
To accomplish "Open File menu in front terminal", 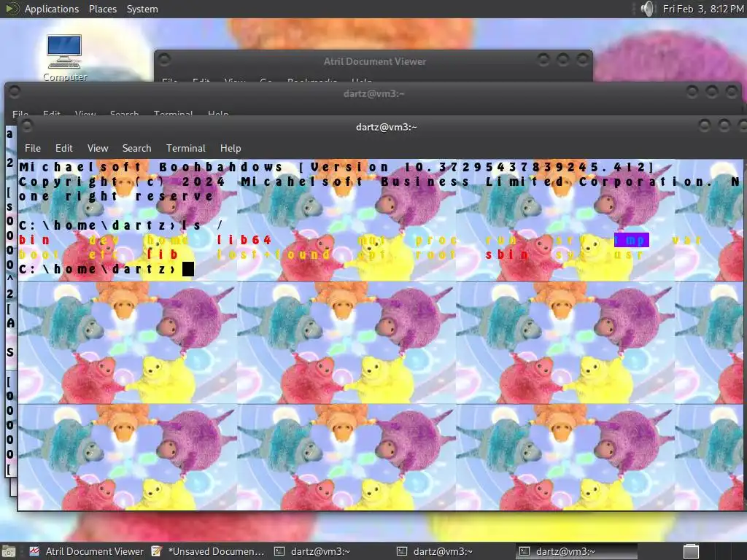I will (32, 148).
